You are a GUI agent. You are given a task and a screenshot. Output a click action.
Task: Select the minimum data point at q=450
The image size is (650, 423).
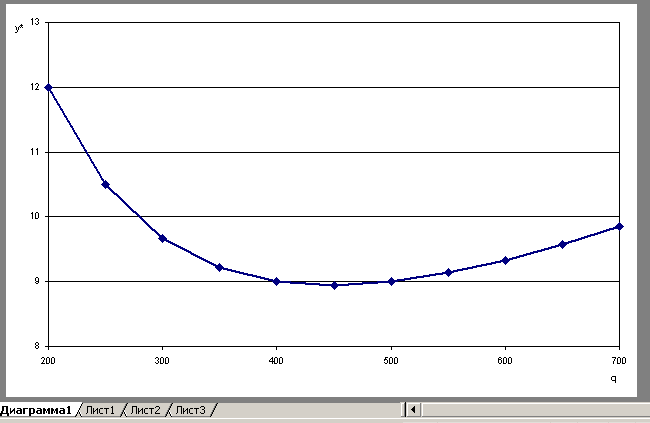pos(335,285)
